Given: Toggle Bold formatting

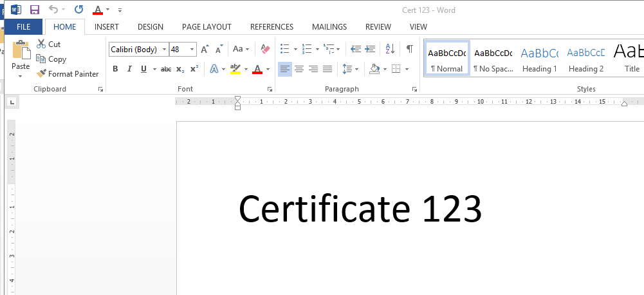Looking at the screenshot, I should (x=115, y=69).
